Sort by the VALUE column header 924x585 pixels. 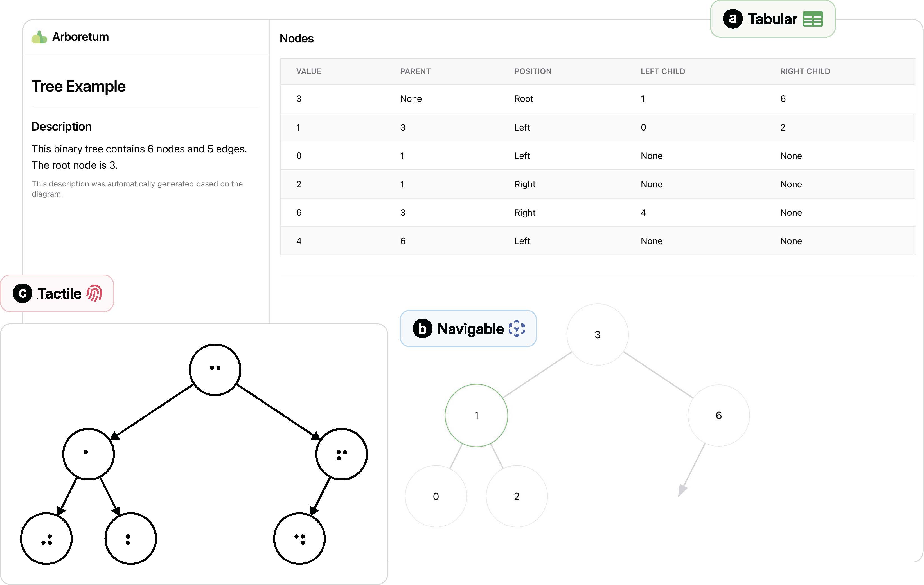point(308,71)
